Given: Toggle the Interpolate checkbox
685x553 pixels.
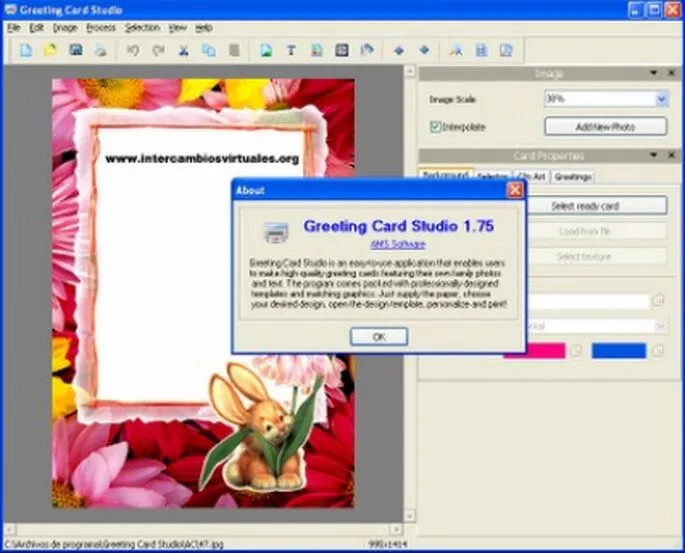Looking at the screenshot, I should coord(435,127).
